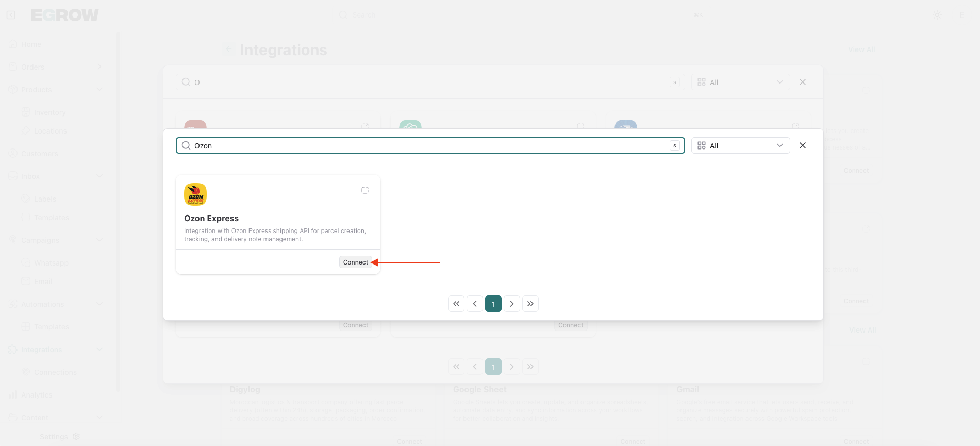Screen dimensions: 980x446
Task: Click the Content icon in the sidebar
Action: 13,418
